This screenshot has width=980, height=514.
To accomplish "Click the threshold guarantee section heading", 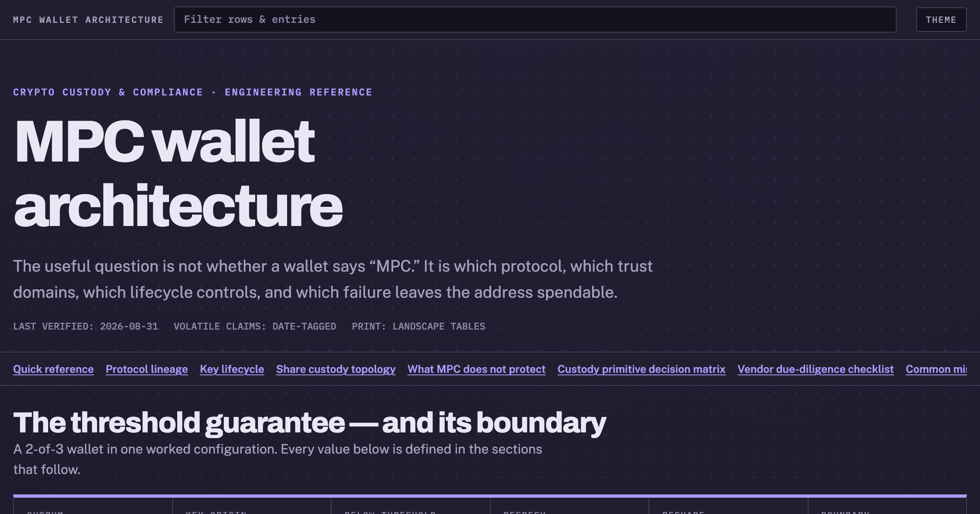I will 310,423.
